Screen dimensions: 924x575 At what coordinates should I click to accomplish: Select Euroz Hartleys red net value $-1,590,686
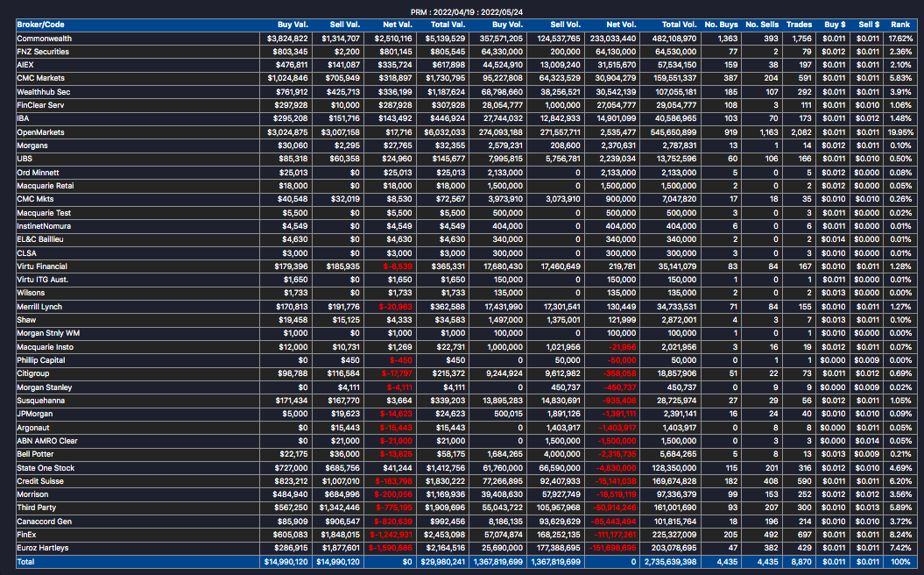[x=391, y=548]
